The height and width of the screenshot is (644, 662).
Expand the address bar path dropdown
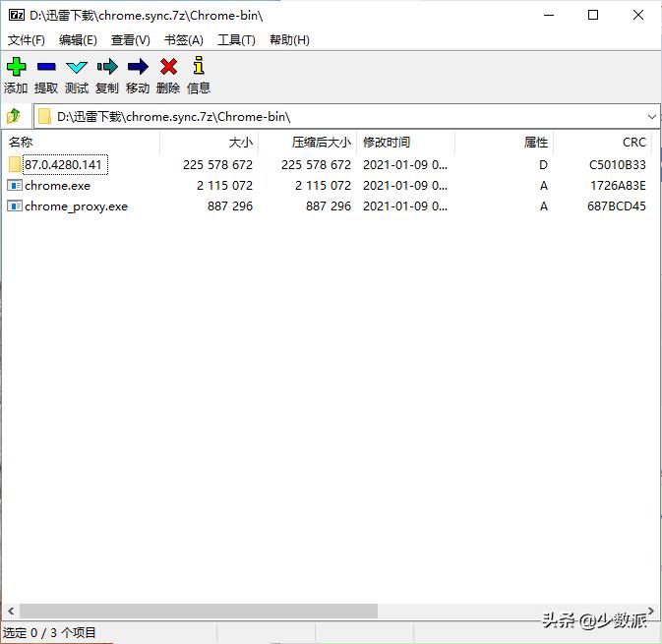(652, 116)
